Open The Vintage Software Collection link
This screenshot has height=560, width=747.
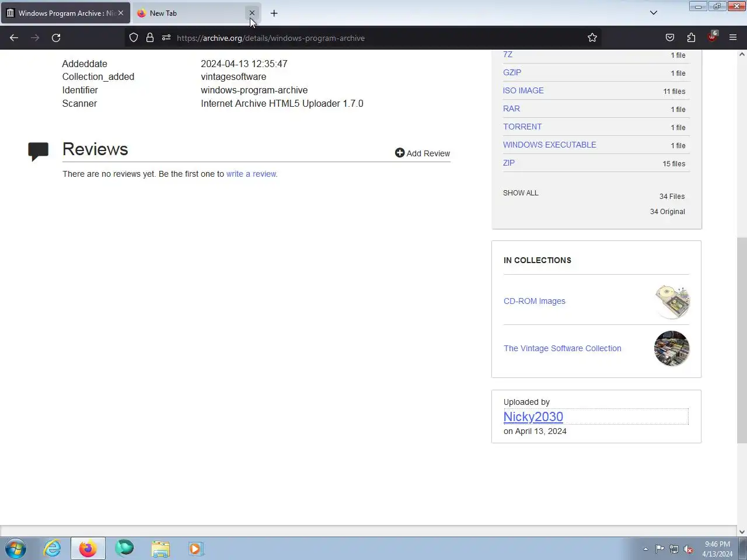coord(563,348)
